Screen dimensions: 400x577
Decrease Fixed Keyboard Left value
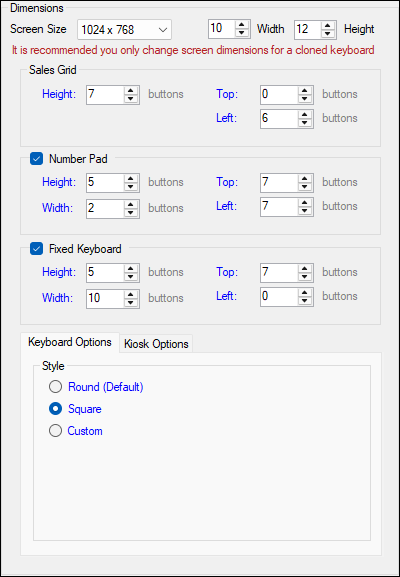tap(304, 301)
